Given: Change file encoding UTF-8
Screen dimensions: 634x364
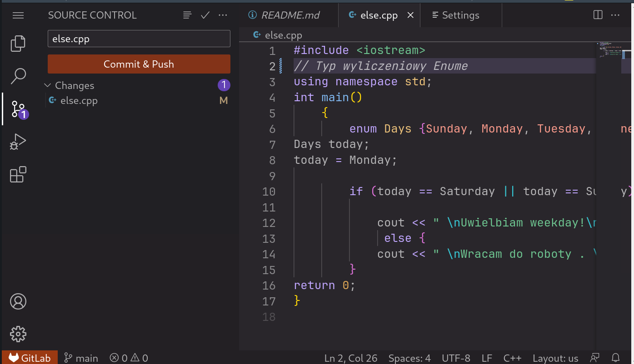Looking at the screenshot, I should coord(456,358).
